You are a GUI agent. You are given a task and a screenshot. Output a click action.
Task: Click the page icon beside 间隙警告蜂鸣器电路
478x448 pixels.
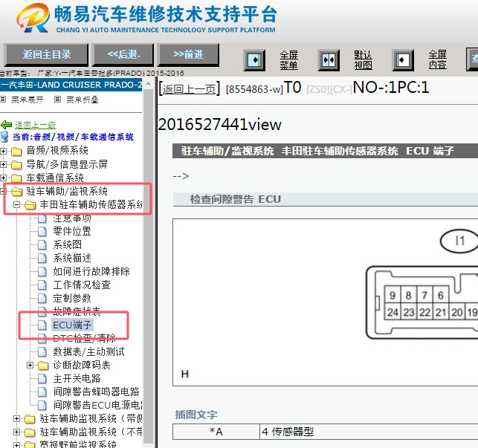(42, 392)
